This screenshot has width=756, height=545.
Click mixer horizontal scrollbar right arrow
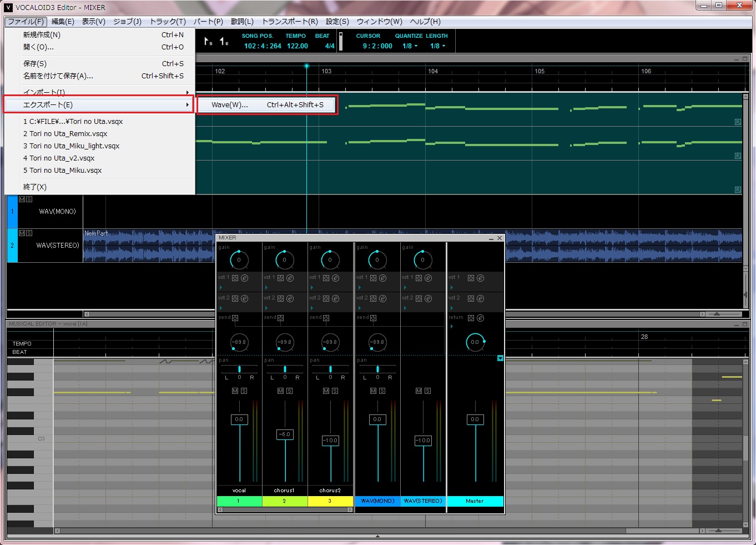coord(350,510)
